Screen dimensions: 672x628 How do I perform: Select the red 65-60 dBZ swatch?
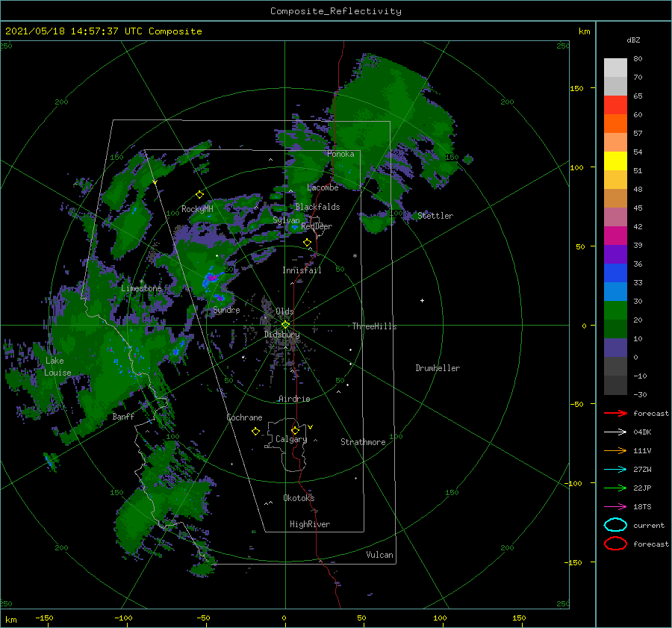click(615, 105)
